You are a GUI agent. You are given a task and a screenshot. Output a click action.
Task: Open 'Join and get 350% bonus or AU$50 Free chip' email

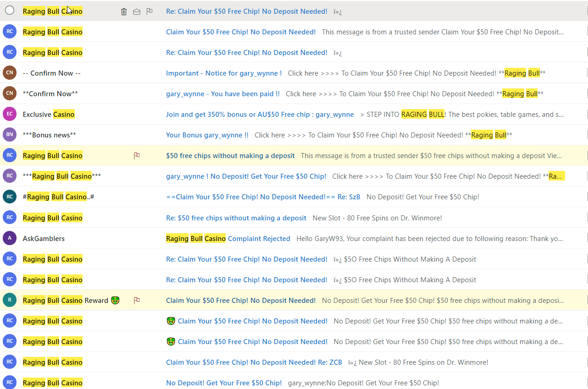pyautogui.click(x=260, y=115)
